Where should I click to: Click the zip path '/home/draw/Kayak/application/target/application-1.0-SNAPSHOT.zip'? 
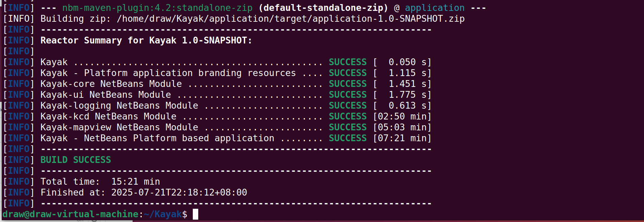(x=291, y=19)
